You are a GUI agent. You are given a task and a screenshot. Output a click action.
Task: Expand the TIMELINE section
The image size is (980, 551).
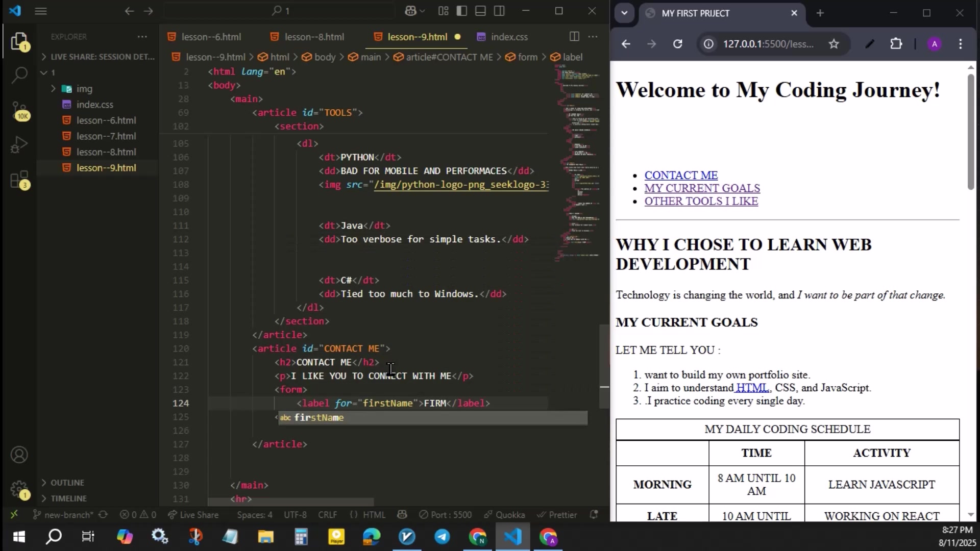click(68, 498)
